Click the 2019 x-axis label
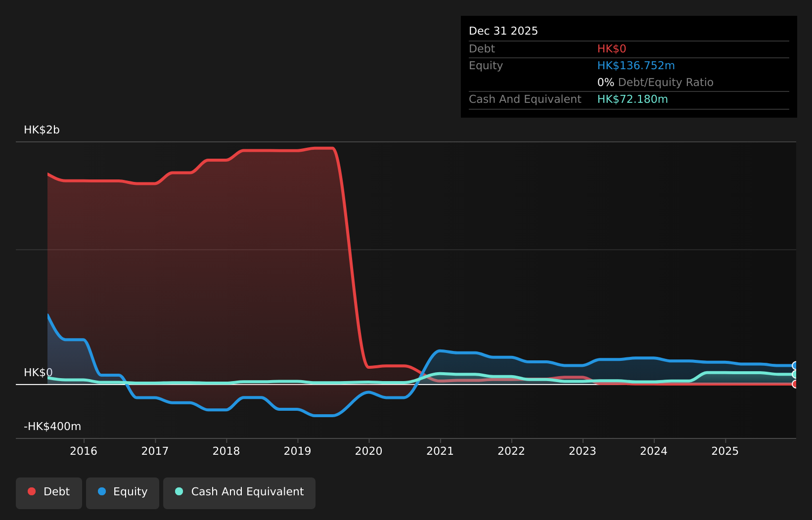 (x=297, y=451)
